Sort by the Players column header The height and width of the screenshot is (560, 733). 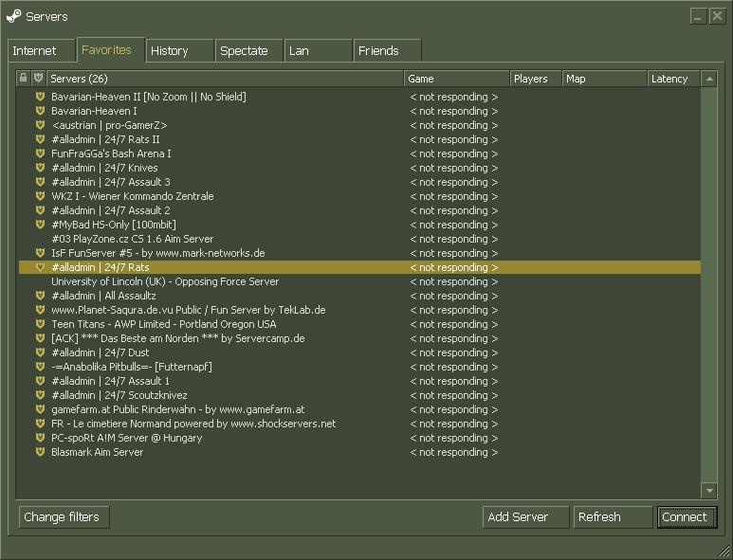pos(536,79)
